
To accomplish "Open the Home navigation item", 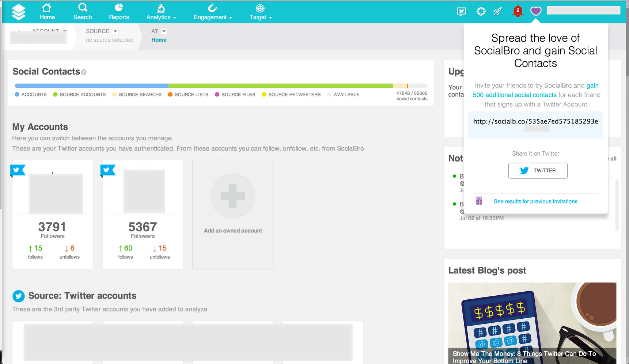I will [47, 12].
